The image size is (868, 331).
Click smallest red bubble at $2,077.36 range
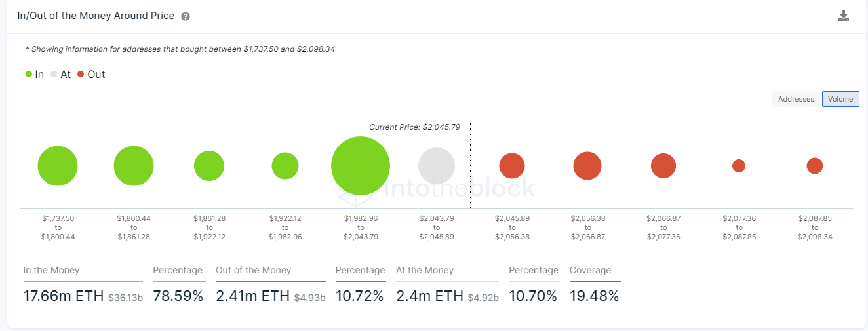739,166
